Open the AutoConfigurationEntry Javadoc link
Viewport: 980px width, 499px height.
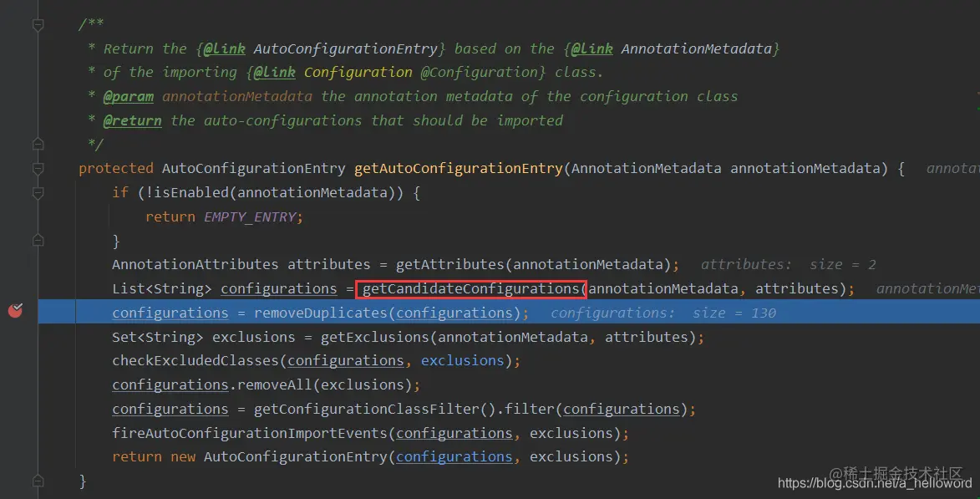[345, 48]
